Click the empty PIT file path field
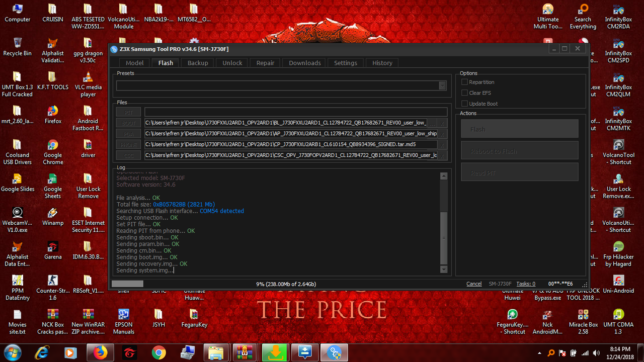Viewport: 644px width, 362px height. click(296, 112)
